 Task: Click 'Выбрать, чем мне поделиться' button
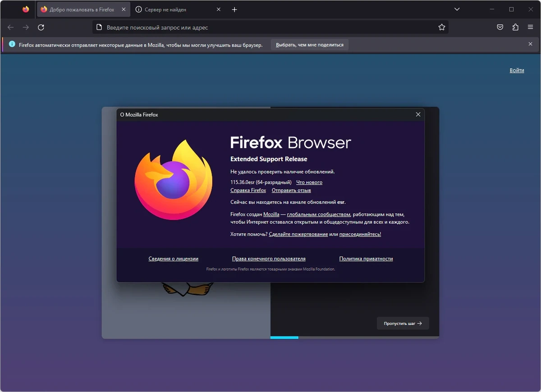pyautogui.click(x=310, y=45)
